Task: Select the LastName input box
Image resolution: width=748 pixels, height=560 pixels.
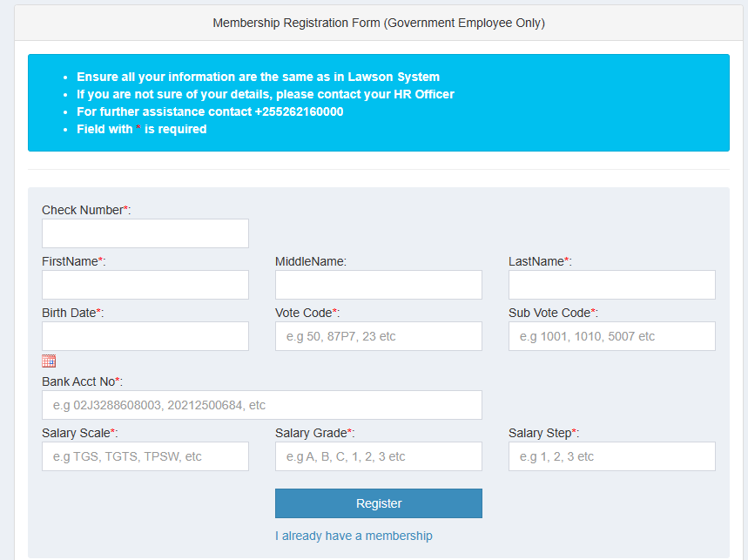Action: click(x=612, y=285)
